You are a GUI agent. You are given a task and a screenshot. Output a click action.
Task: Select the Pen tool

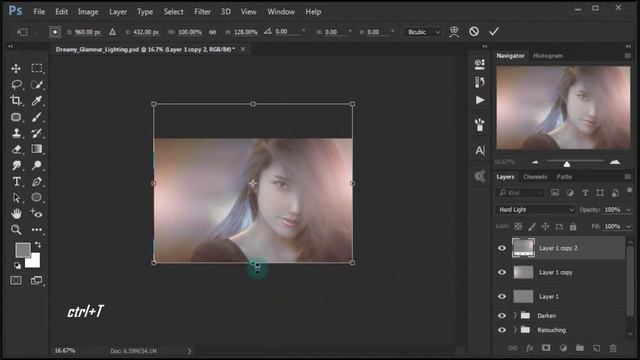(37, 182)
